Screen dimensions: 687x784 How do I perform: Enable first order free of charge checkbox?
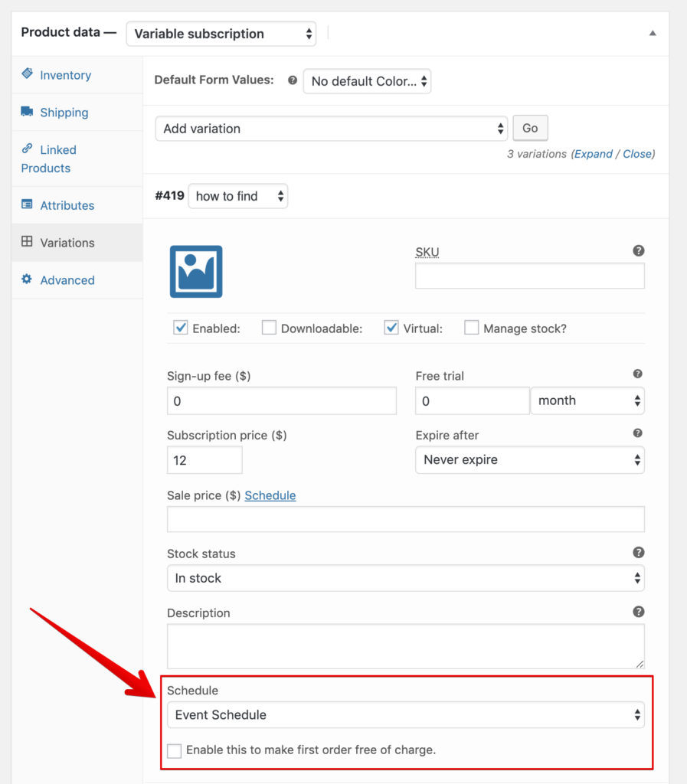coord(174,750)
